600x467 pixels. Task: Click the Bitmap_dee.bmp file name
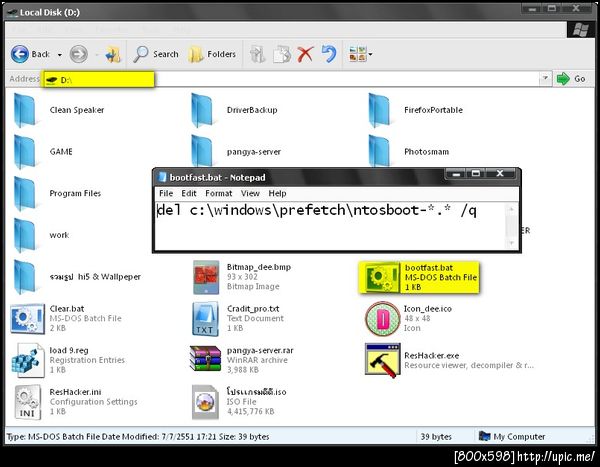pyautogui.click(x=259, y=267)
